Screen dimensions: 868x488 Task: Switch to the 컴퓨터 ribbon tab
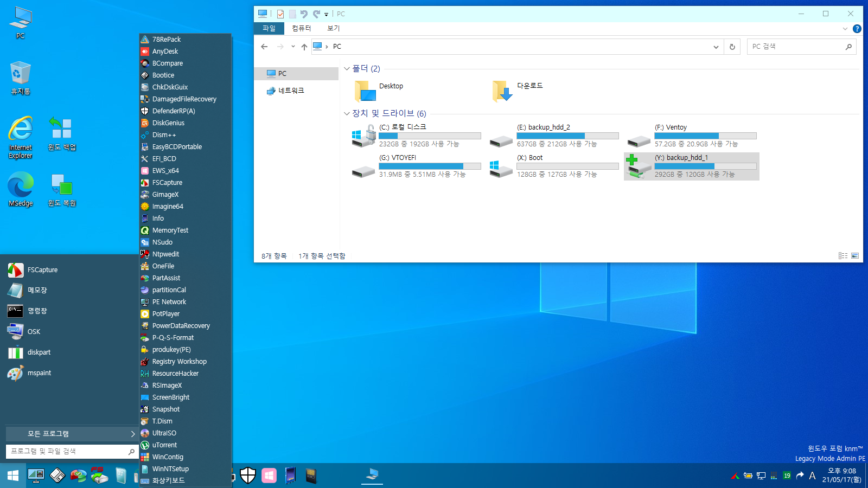pyautogui.click(x=302, y=28)
